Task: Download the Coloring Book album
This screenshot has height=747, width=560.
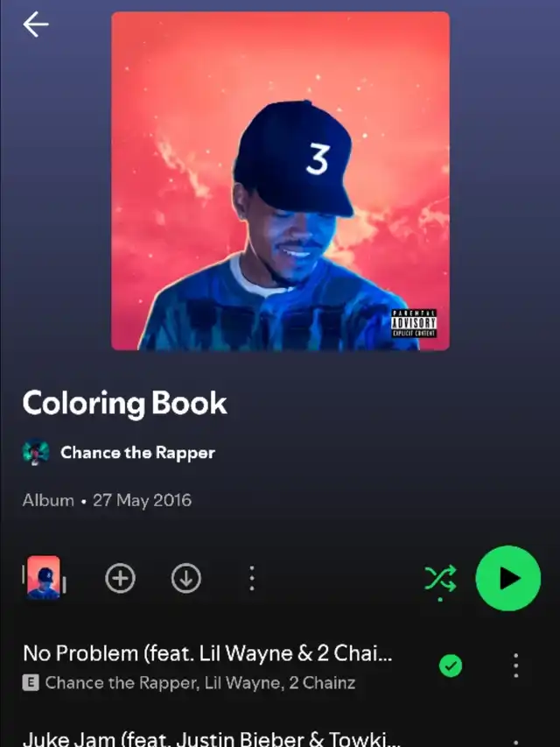Action: 185,578
